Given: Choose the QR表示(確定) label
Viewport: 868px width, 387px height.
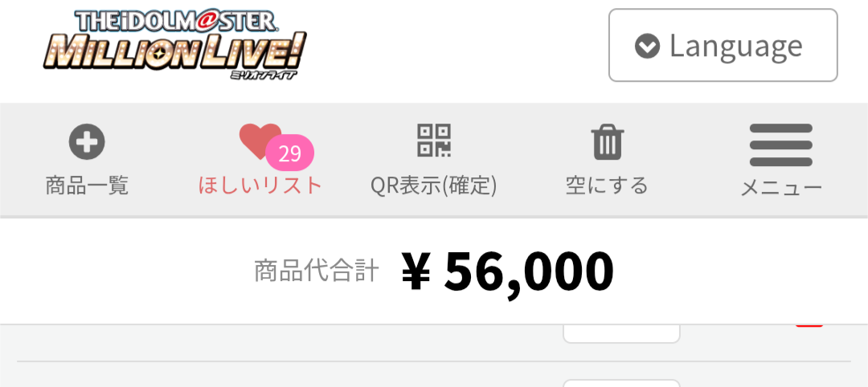Looking at the screenshot, I should (x=434, y=185).
